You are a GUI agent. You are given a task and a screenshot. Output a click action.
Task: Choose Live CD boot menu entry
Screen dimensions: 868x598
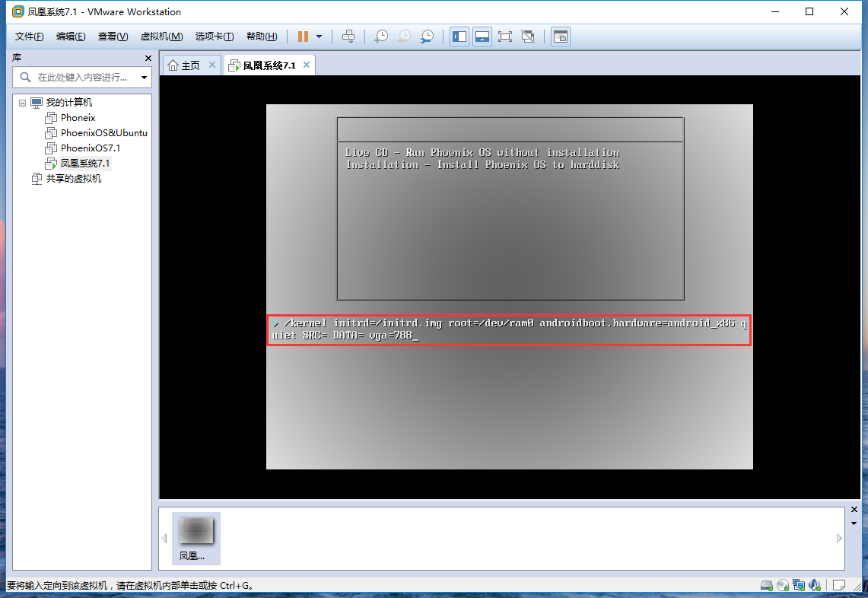(482, 152)
